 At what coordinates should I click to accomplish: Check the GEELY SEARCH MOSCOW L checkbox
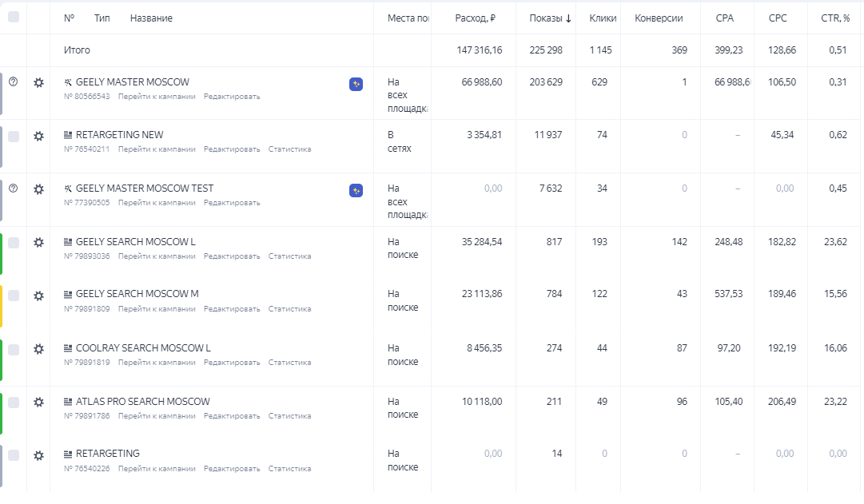14,243
